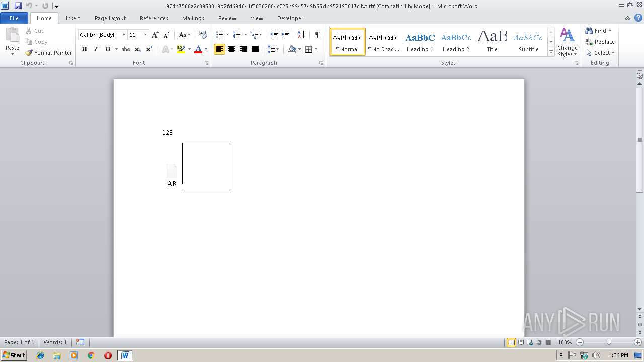The height and width of the screenshot is (362, 644).
Task: Click the Shrink Font icon
Action: 167,35
